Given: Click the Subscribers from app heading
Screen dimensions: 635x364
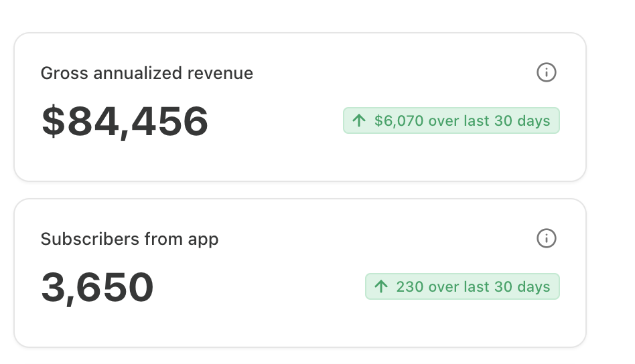Looking at the screenshot, I should [129, 239].
